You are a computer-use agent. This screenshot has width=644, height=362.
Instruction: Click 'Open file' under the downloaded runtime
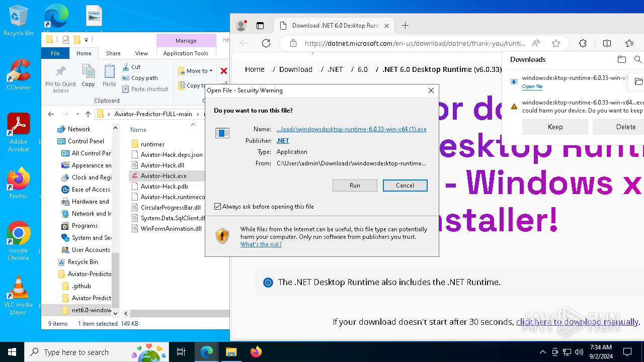tap(532, 86)
